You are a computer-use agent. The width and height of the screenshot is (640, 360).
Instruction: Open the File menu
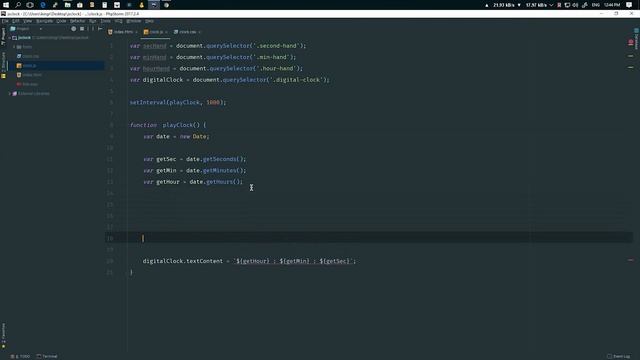tap(5, 21)
